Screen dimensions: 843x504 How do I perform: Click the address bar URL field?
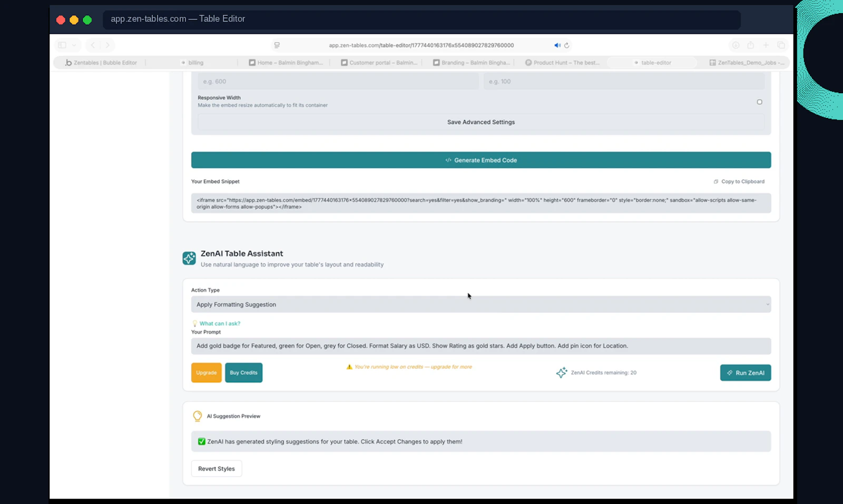[x=421, y=45]
